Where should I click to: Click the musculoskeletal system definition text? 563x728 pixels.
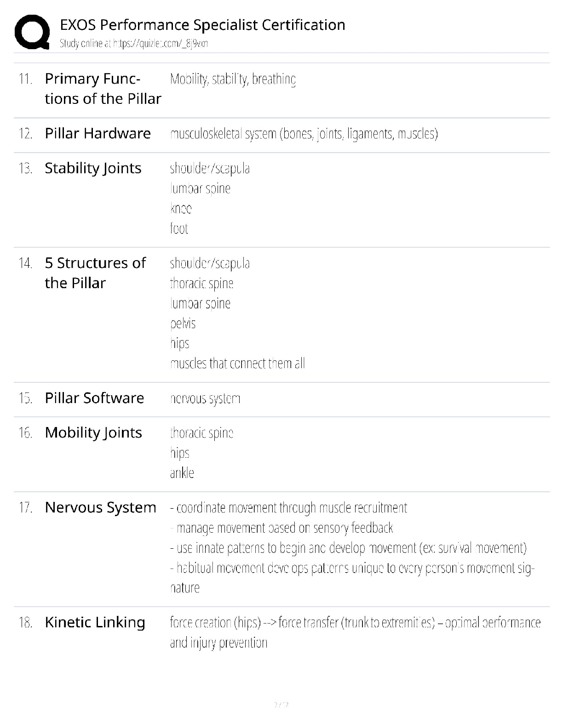tap(304, 134)
